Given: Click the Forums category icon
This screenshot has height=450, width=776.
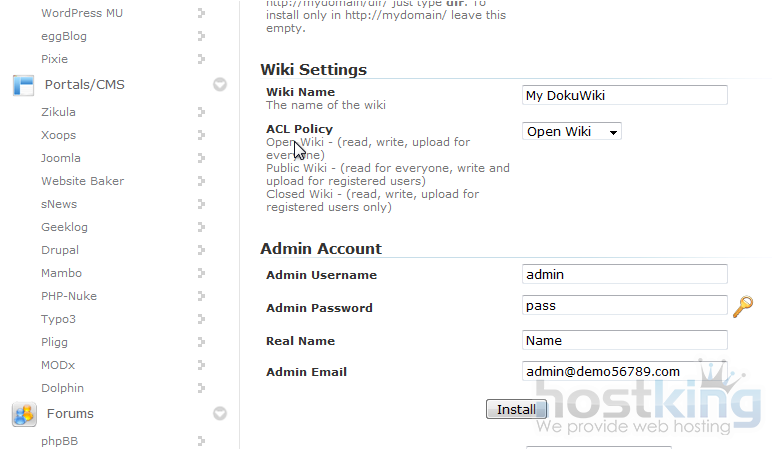Looking at the screenshot, I should 23,413.
